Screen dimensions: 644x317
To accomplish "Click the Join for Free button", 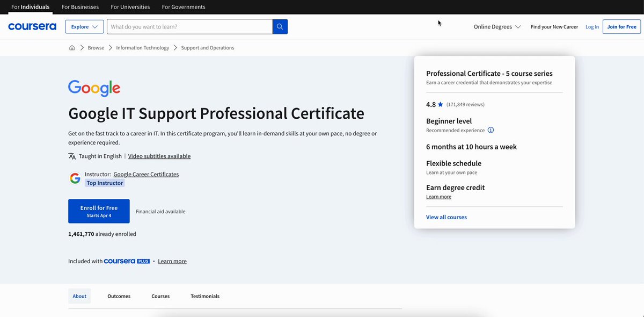I will (x=622, y=27).
